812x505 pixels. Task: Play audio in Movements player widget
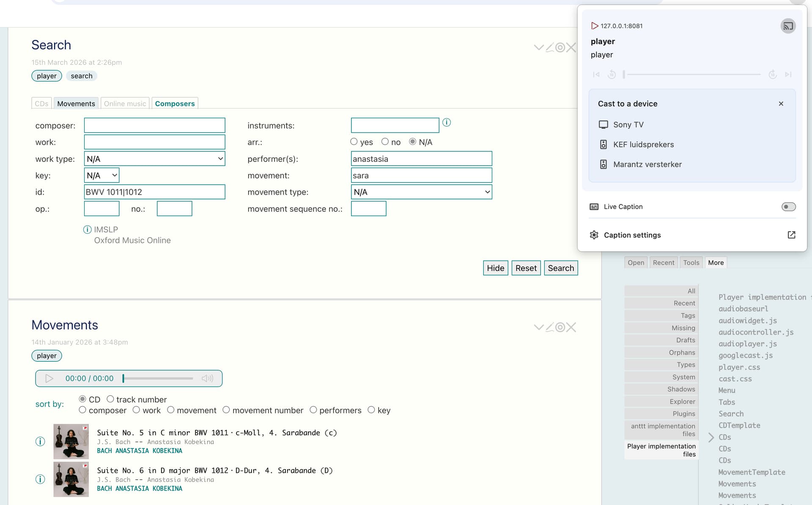click(49, 378)
